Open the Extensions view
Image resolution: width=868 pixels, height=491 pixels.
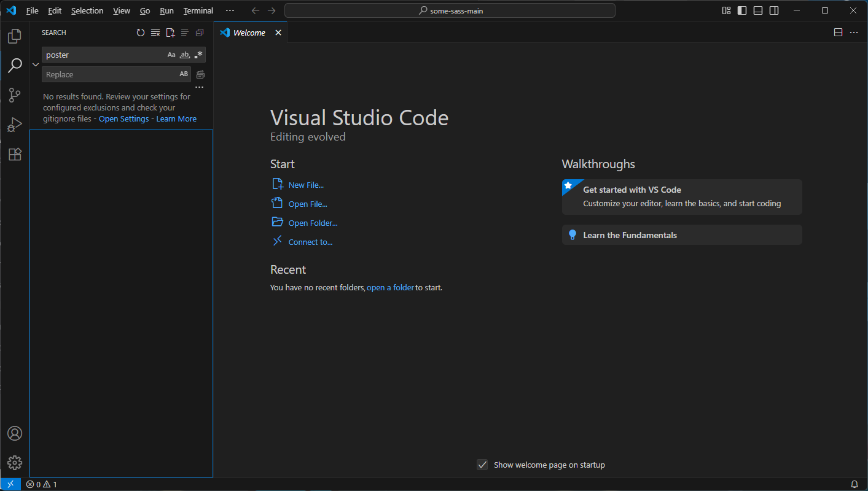pos(15,154)
